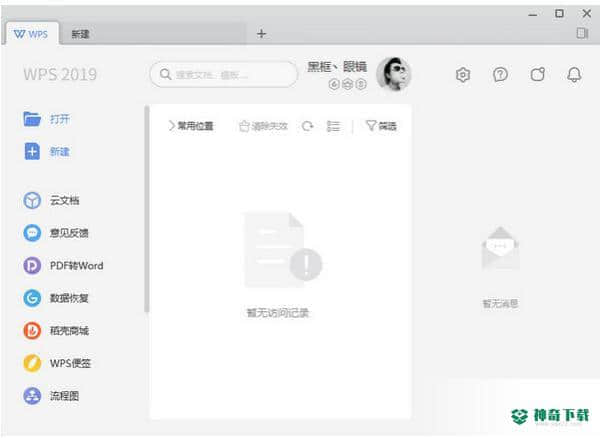Refresh the recent file list
The image size is (600, 438).
click(307, 126)
